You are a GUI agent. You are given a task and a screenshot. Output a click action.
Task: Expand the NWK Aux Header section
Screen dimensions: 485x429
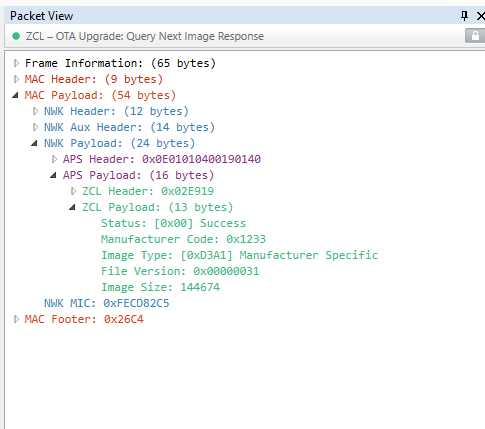35,127
